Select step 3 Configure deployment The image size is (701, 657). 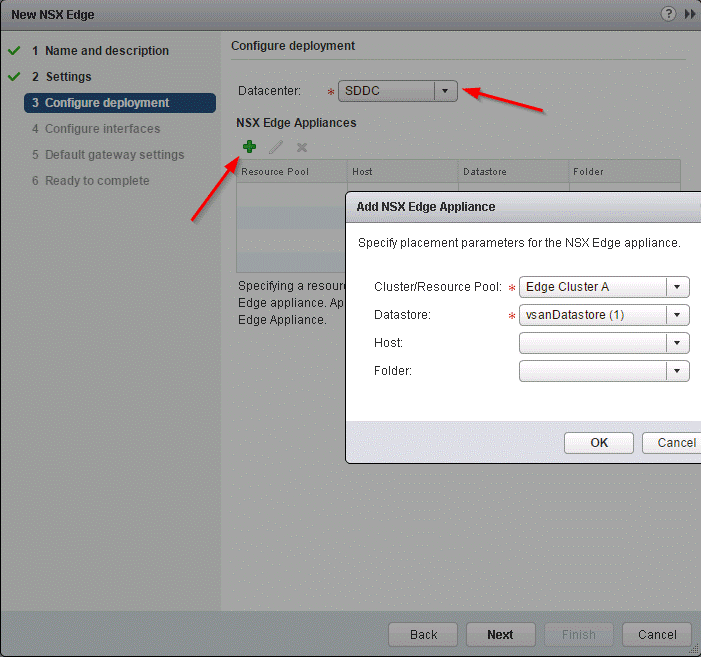tap(107, 103)
